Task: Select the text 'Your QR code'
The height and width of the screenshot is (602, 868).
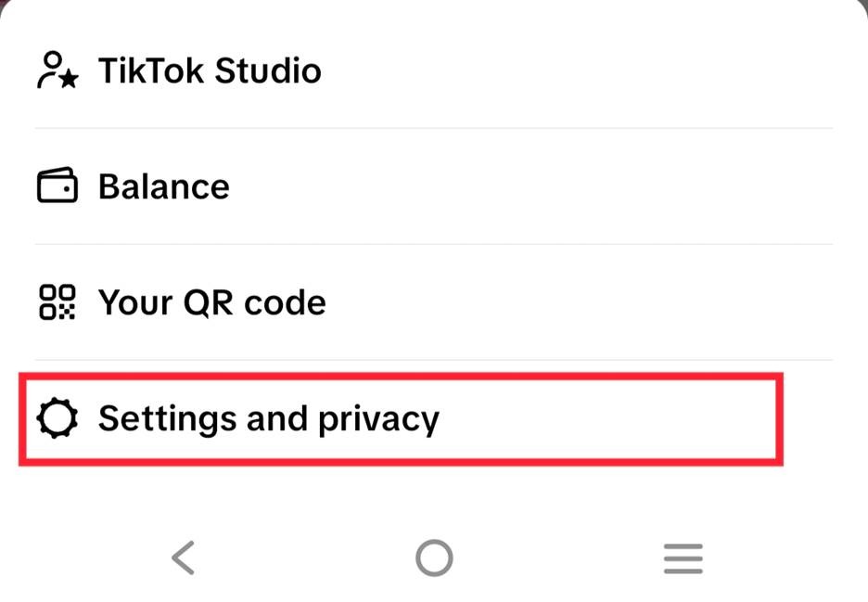Action: tap(211, 301)
